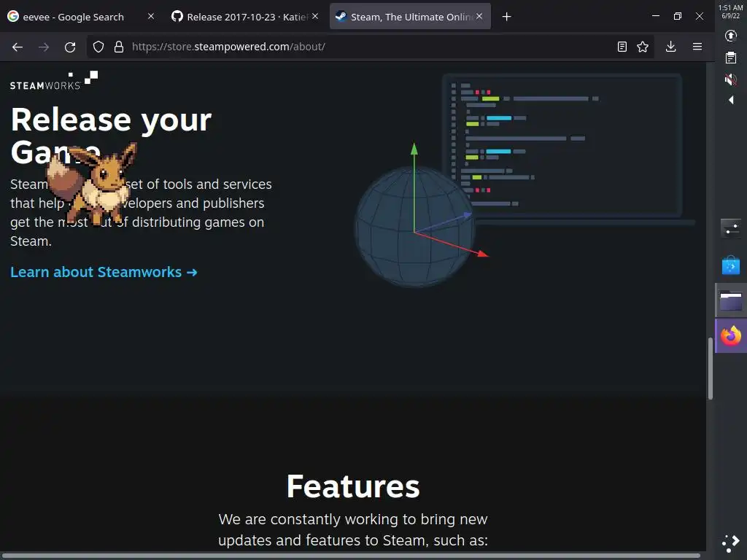This screenshot has height=560, width=747.
Task: Click the page's vertical scrollbar thumb
Action: 711,367
